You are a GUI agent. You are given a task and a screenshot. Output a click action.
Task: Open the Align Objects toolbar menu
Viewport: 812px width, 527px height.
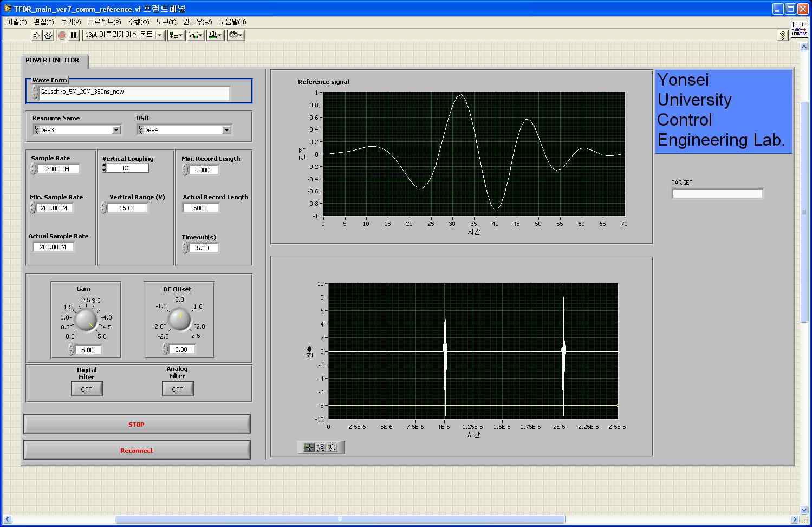click(176, 35)
